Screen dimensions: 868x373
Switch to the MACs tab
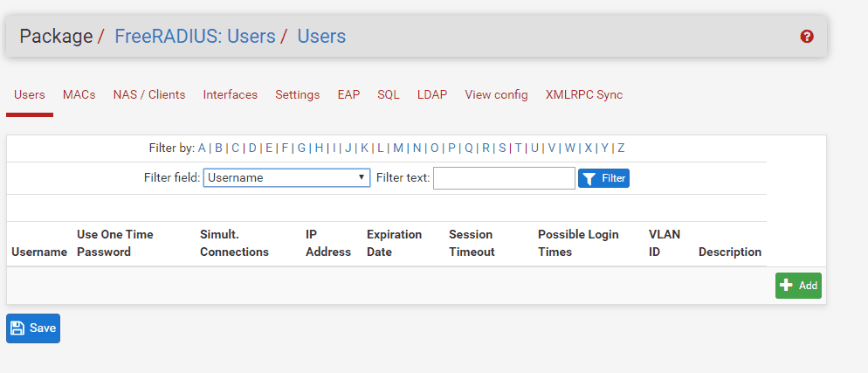click(79, 95)
